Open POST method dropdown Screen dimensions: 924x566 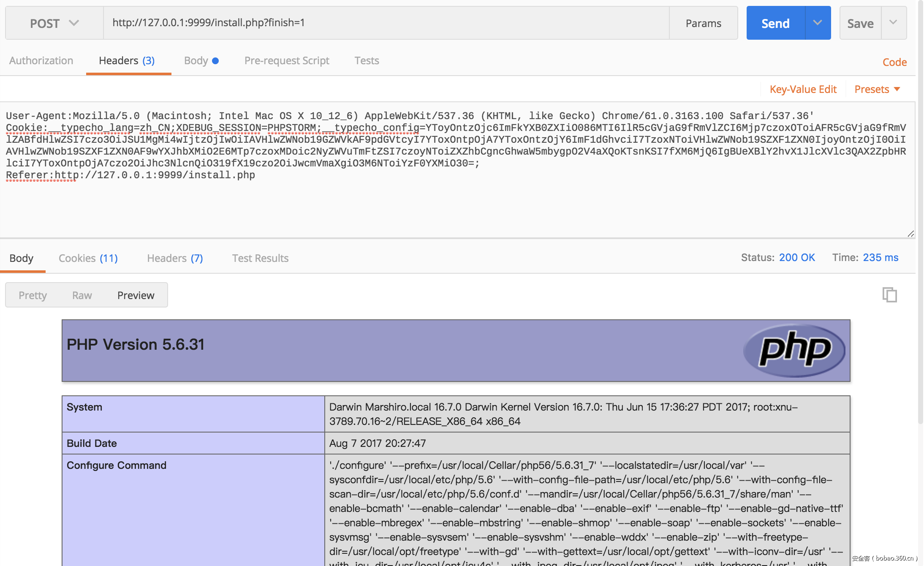[x=54, y=23]
